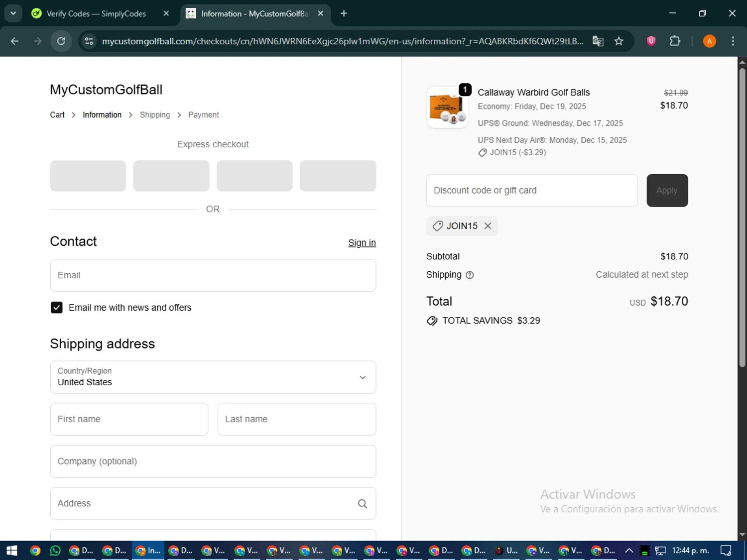The image size is (747, 560).
Task: Select the Information - MyCustomGolfBall tab
Action: pyautogui.click(x=254, y=13)
